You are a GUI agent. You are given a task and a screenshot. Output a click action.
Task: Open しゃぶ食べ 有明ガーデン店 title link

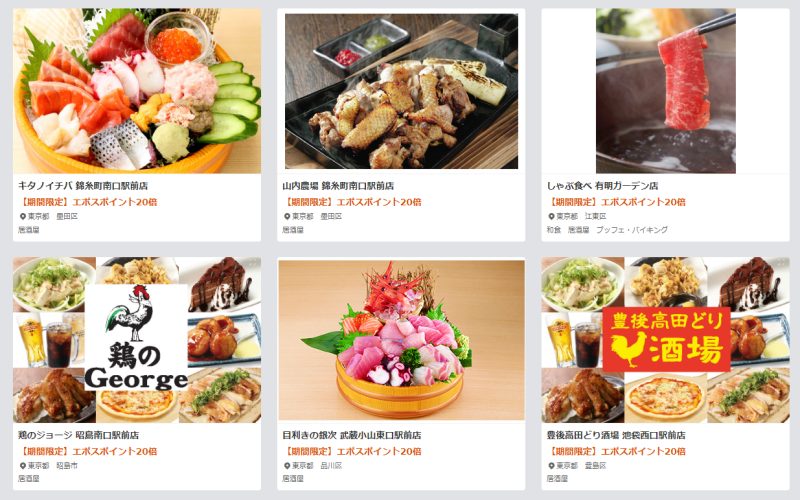pyautogui.click(x=602, y=186)
